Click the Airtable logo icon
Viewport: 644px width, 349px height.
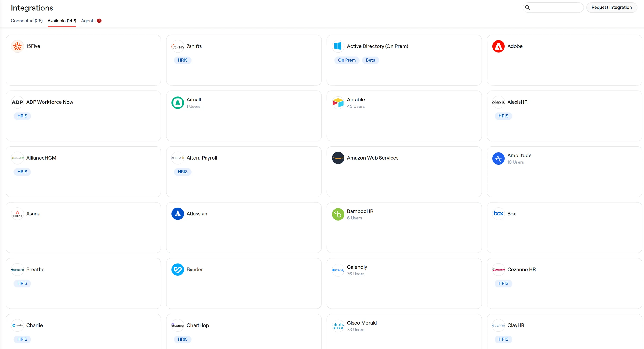(x=338, y=103)
